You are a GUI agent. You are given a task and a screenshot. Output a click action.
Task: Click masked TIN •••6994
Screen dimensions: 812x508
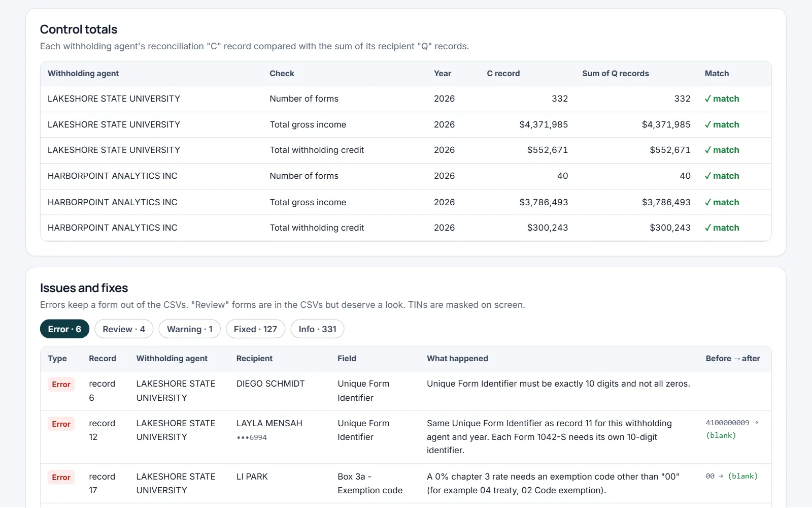click(252, 437)
